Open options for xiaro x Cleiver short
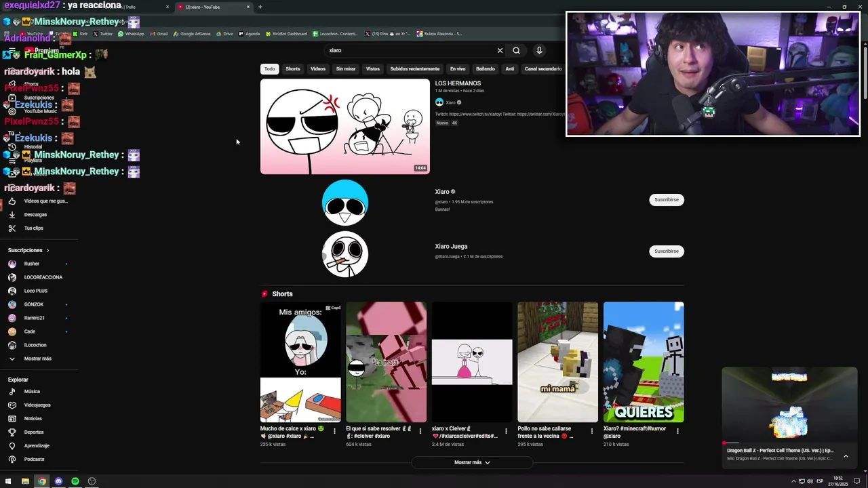Screen dimensions: 868x488 point(506,431)
